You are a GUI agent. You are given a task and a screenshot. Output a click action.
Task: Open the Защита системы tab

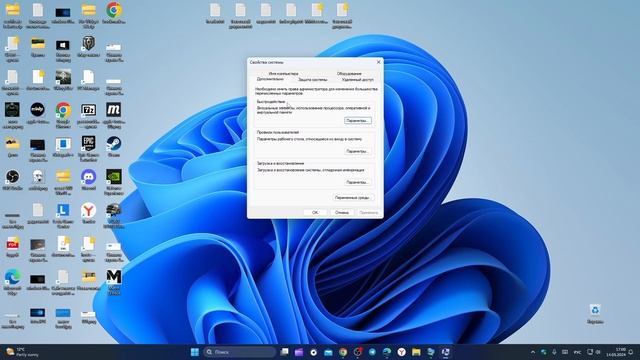pos(312,80)
